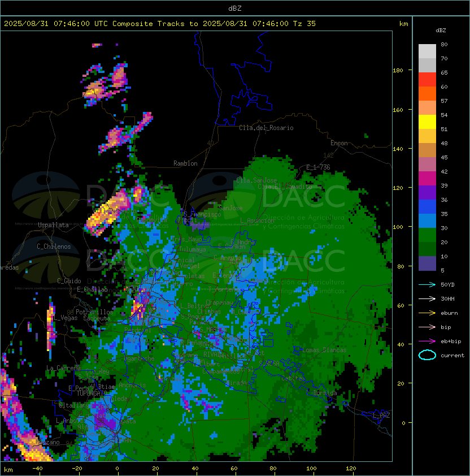Click the '50YD' legend label
470x476 pixels.
pyautogui.click(x=447, y=285)
